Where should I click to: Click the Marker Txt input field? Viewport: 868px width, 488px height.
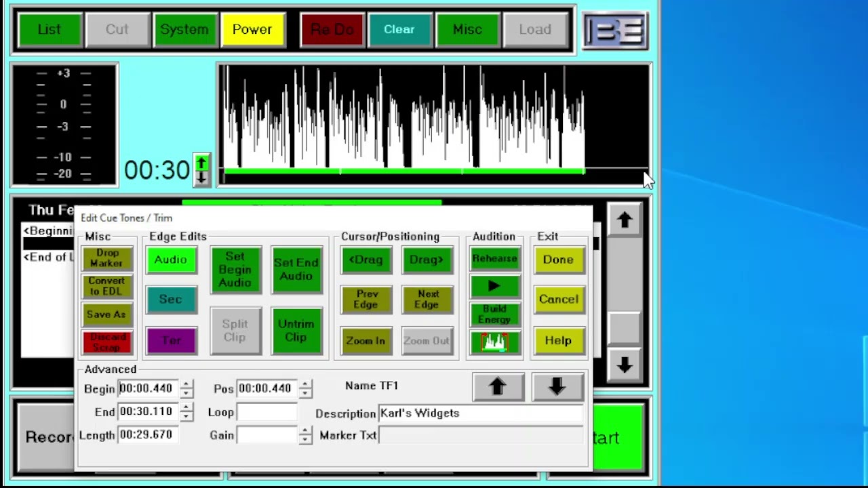click(x=481, y=435)
